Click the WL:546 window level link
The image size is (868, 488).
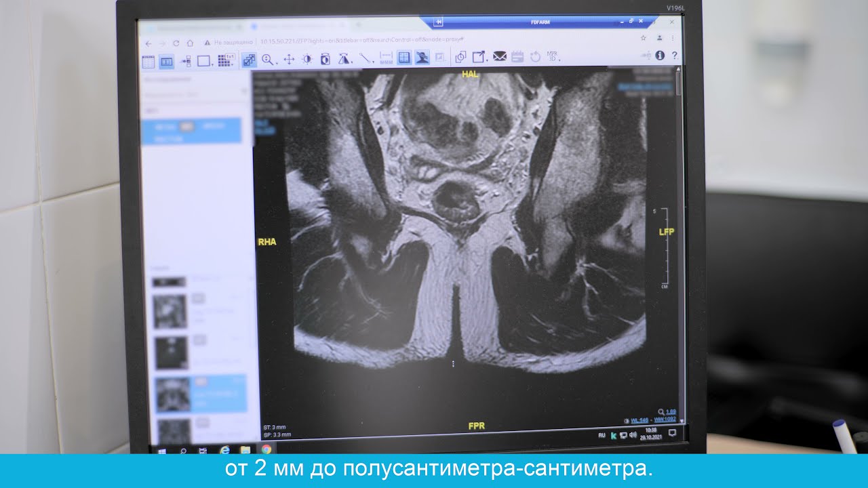coord(640,420)
